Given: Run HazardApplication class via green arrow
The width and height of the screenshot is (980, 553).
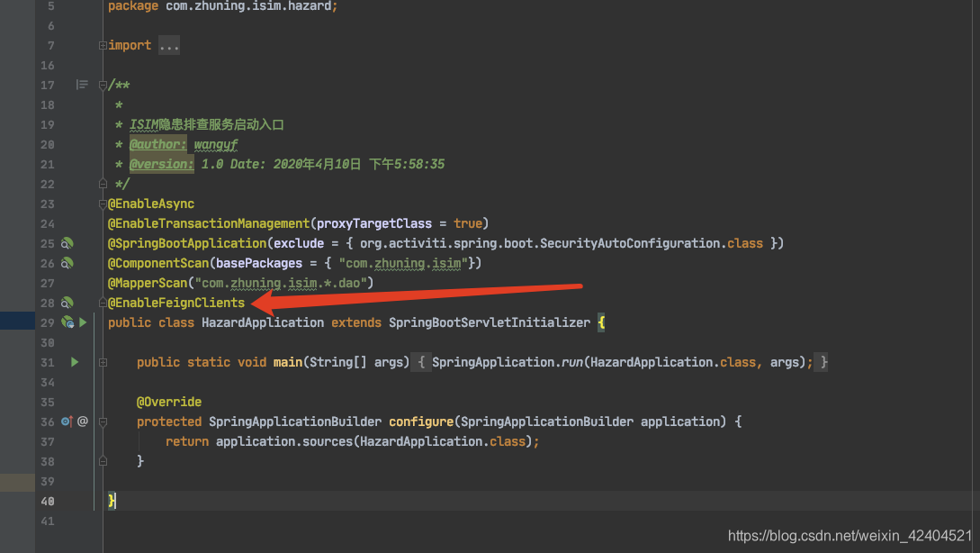Looking at the screenshot, I should pyautogui.click(x=83, y=322).
